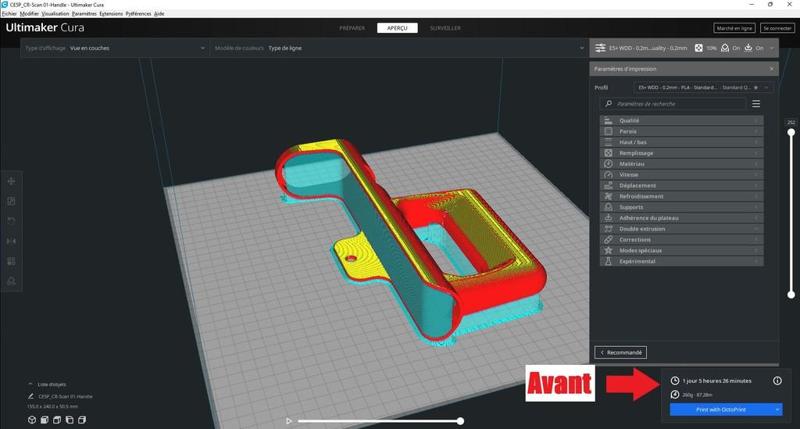Screen dimensions: 800x429
Task: Expand the Qualité settings category
Action: coord(682,120)
